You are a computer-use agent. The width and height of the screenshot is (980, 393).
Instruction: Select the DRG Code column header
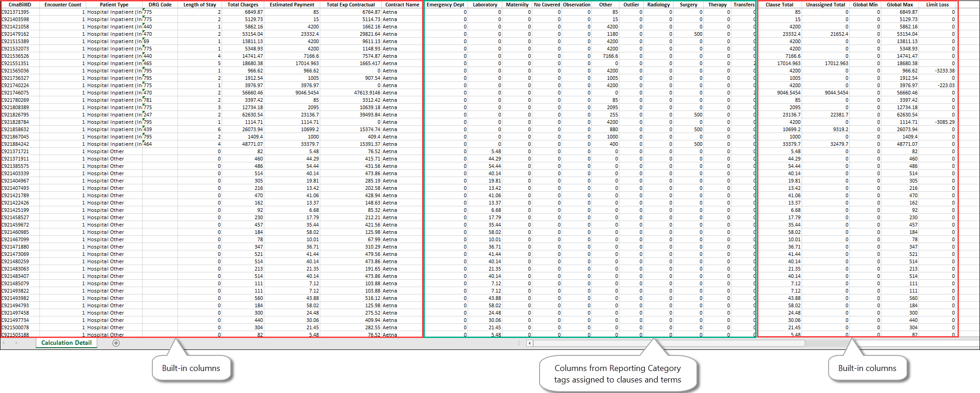160,5
